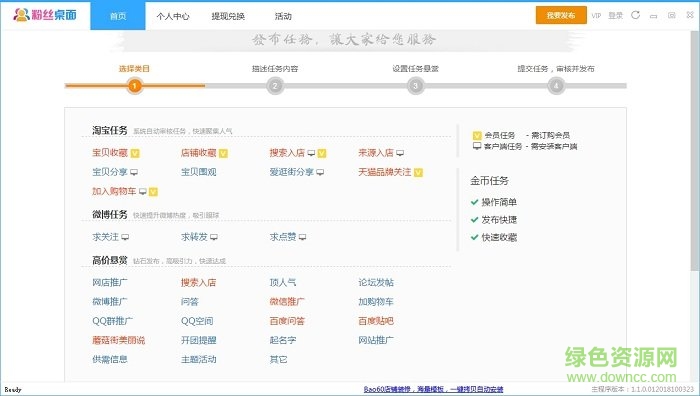
Task: Go to the 活动 tab
Action: point(283,17)
